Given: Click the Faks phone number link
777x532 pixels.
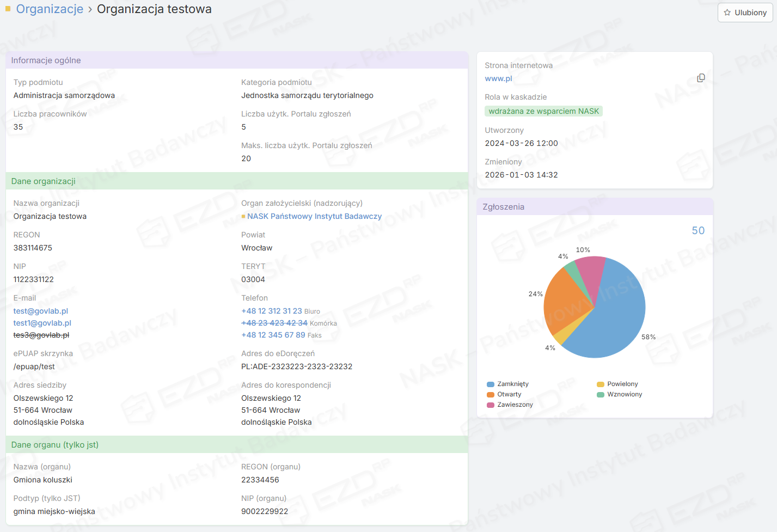Looking at the screenshot, I should click(273, 335).
